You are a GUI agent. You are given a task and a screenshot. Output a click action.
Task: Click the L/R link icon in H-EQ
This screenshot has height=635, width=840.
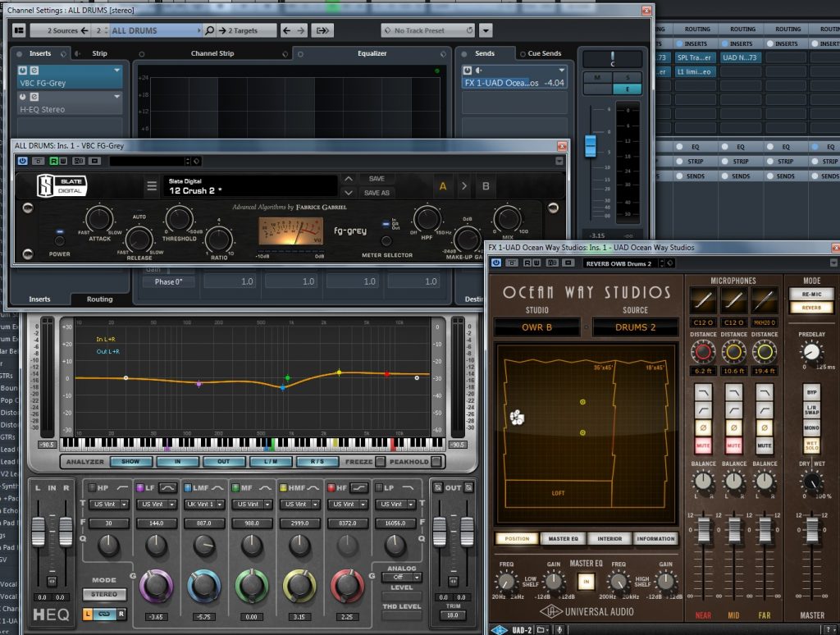tap(103, 614)
